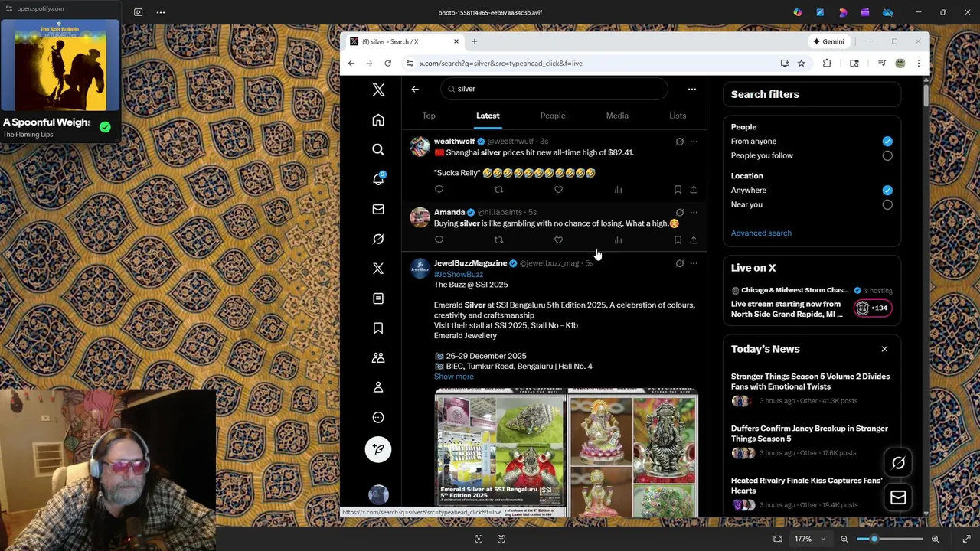Screen dimensions: 980x551
Task: Bookmark this page with the star icon
Action: [x=801, y=64]
